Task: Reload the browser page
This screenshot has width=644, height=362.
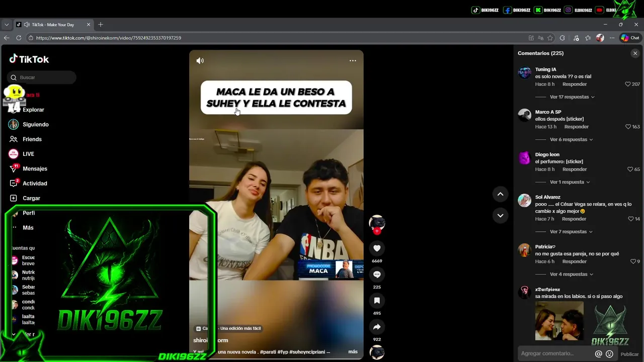Action: pyautogui.click(x=19, y=38)
